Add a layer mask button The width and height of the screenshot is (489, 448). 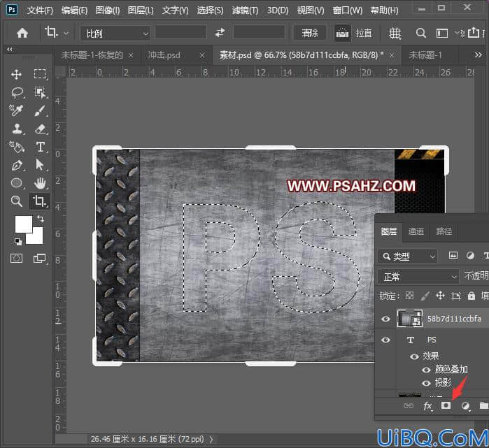(446, 405)
